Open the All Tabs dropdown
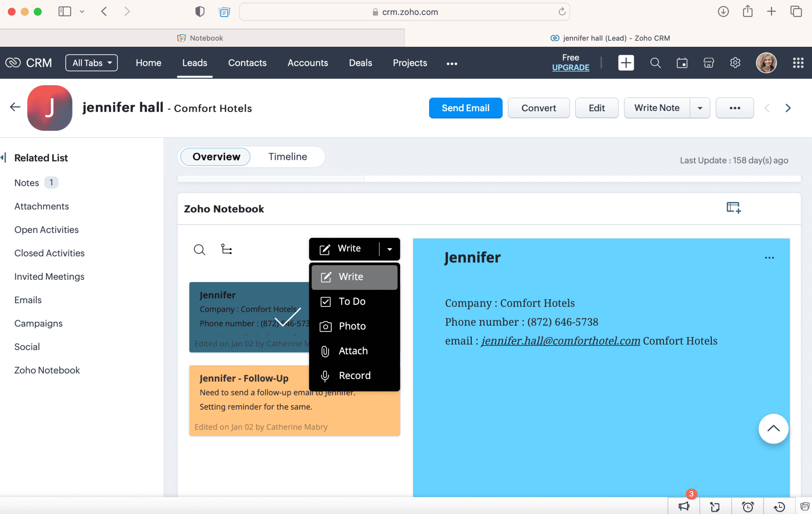This screenshot has height=514, width=812. click(x=92, y=63)
